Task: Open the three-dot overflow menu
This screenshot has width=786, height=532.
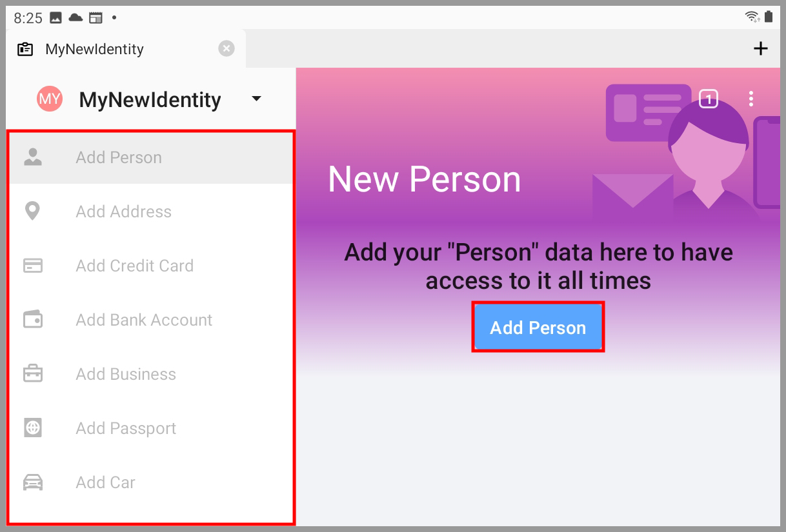Action: click(751, 99)
